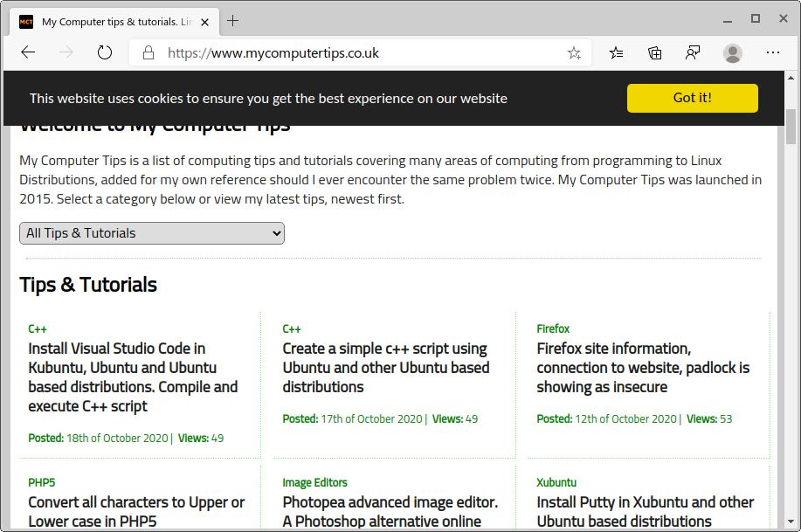Image resolution: width=801 pixels, height=532 pixels.
Task: Open the user profile avatar
Action: pos(733,53)
